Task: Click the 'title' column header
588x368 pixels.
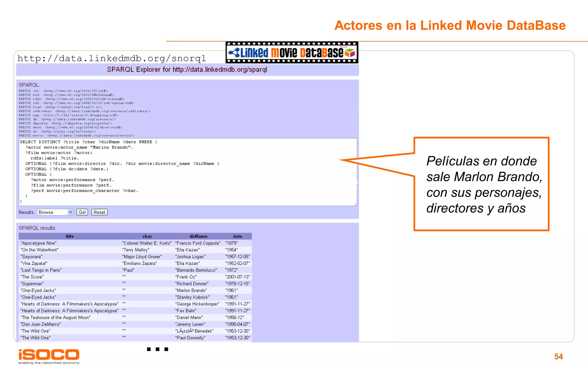Action: (x=69, y=236)
